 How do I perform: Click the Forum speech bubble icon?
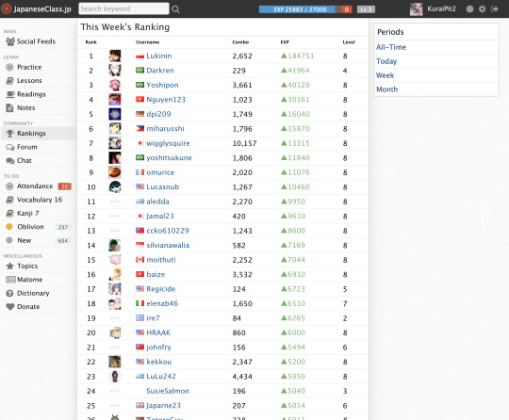(x=10, y=147)
